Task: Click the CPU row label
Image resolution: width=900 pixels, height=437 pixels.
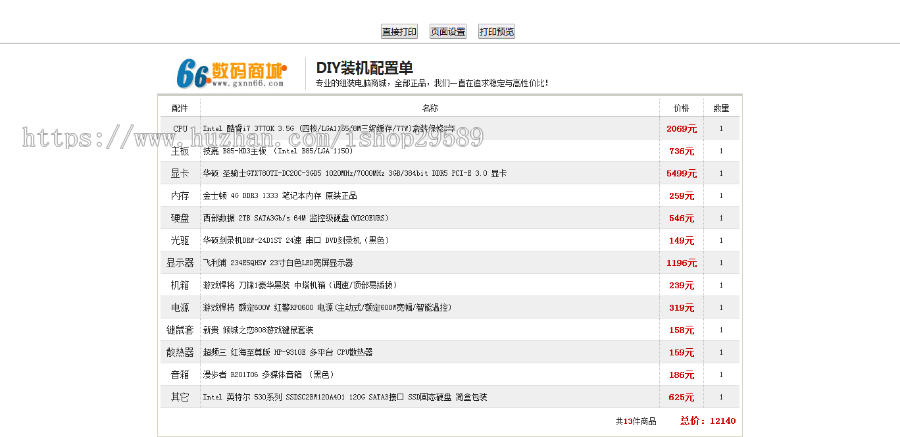Action: [180, 129]
